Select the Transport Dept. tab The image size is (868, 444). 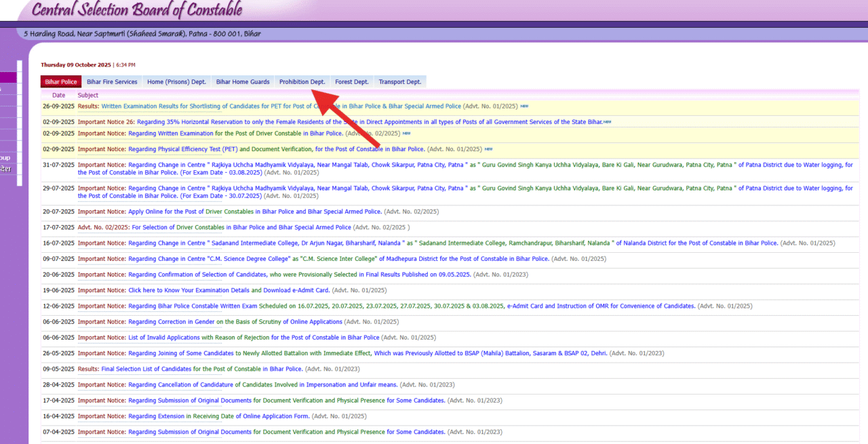click(x=399, y=82)
